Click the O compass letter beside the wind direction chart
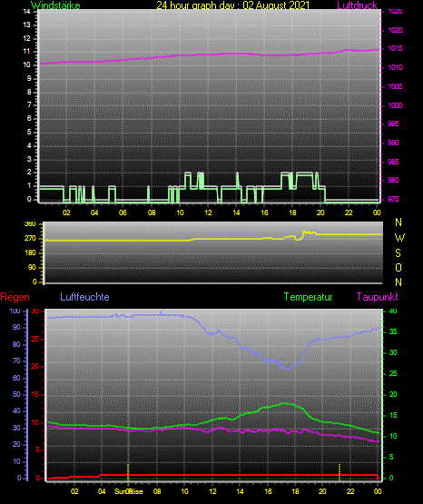 tap(398, 267)
